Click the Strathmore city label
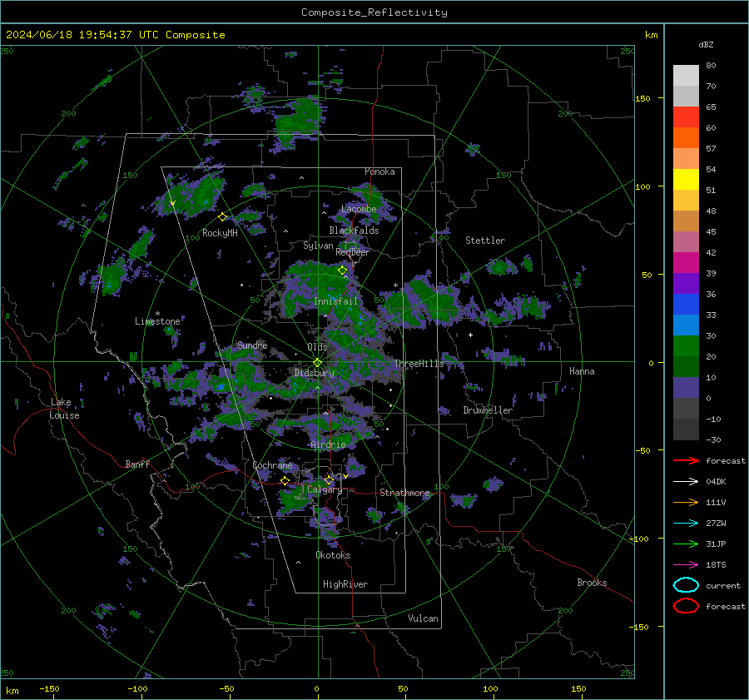The width and height of the screenshot is (749, 700). point(405,493)
